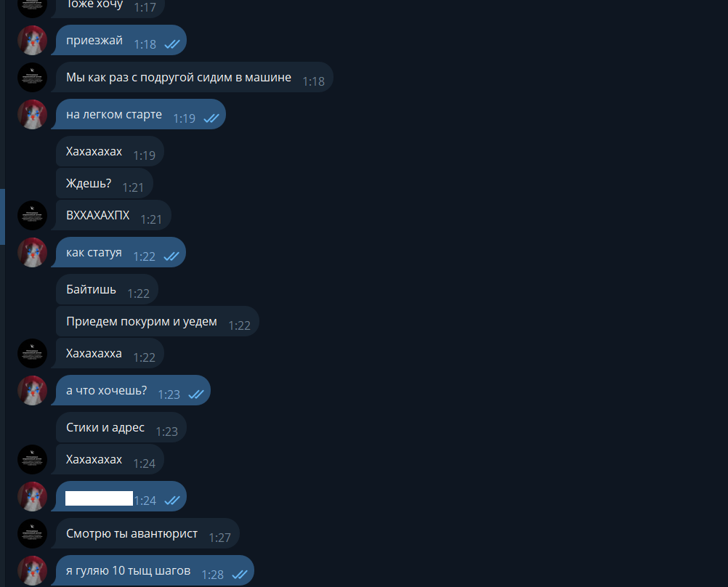Click clown avatar beside "приезжай" message
The image size is (728, 587).
click(x=33, y=41)
